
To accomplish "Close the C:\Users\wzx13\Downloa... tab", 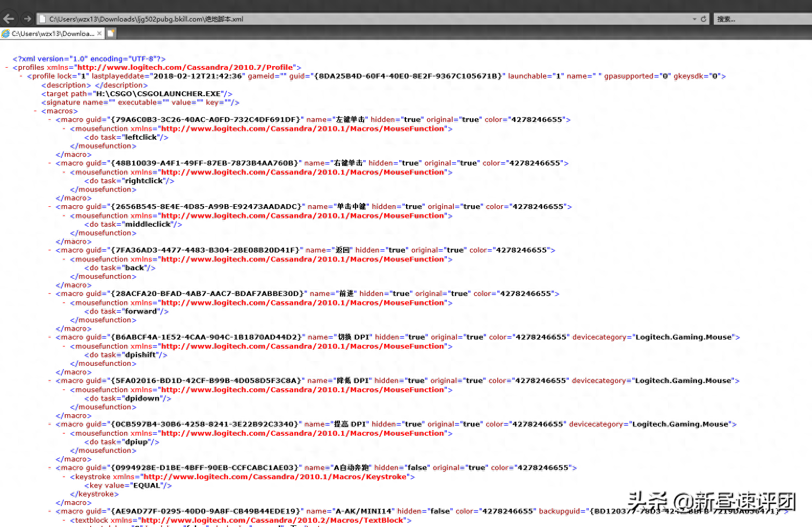I will (99, 33).
